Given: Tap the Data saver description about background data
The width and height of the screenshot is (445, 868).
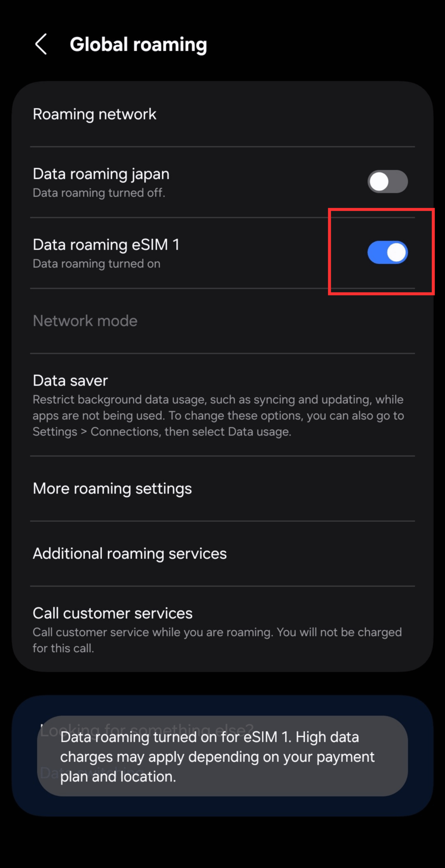Looking at the screenshot, I should (218, 416).
